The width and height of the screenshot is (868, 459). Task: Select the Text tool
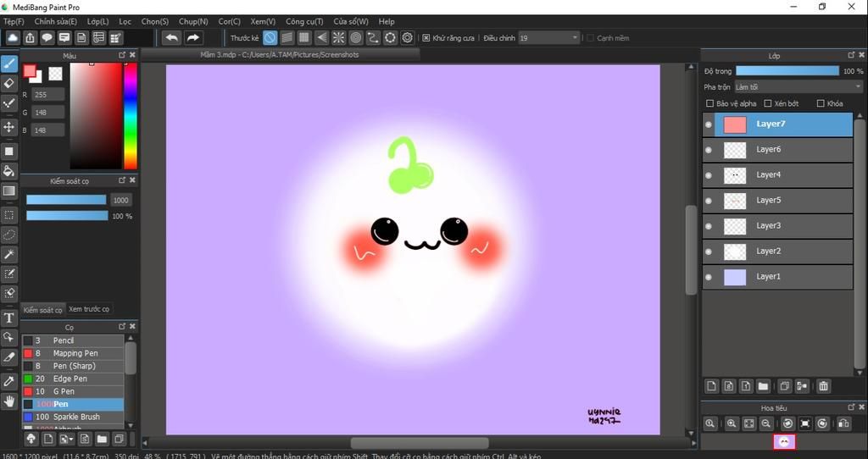8,318
